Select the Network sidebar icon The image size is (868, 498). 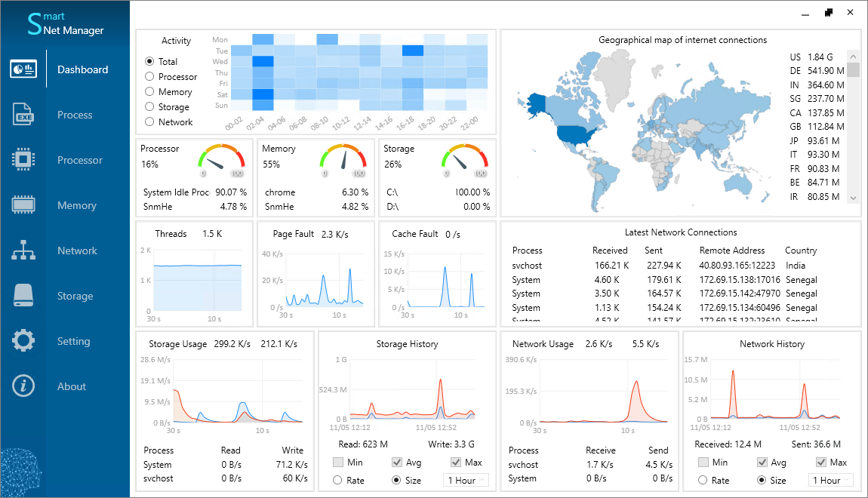tap(23, 250)
